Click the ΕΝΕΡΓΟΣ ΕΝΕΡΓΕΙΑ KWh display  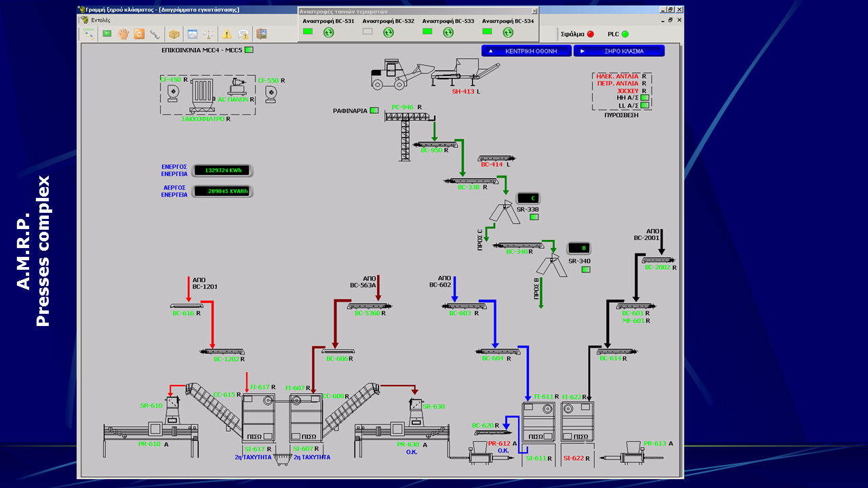tap(222, 170)
